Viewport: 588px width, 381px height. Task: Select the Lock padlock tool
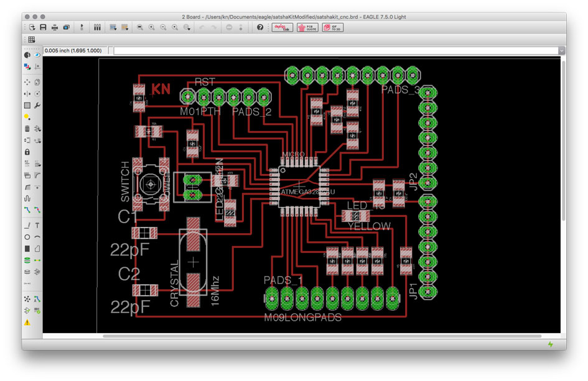pyautogui.click(x=27, y=152)
